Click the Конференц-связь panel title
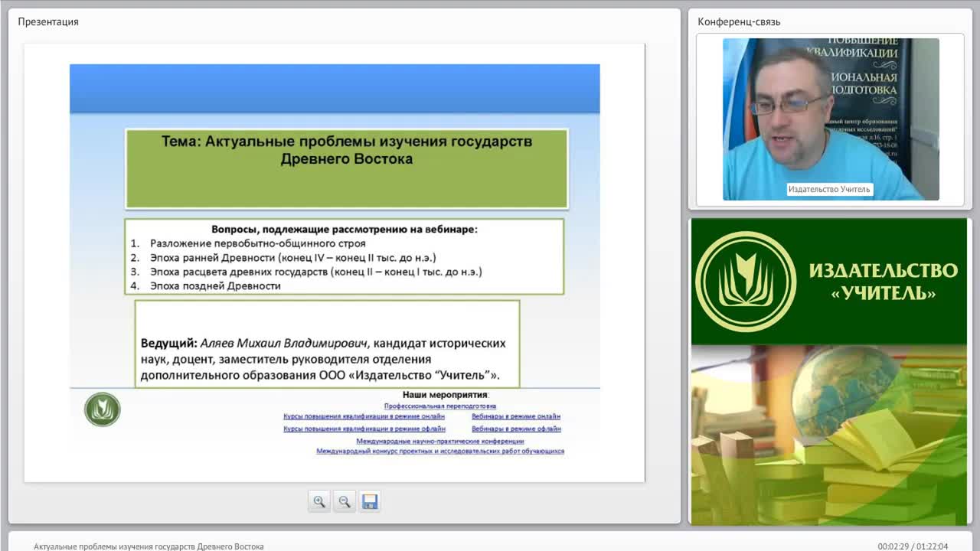Image resolution: width=980 pixels, height=551 pixels. pos(739,22)
